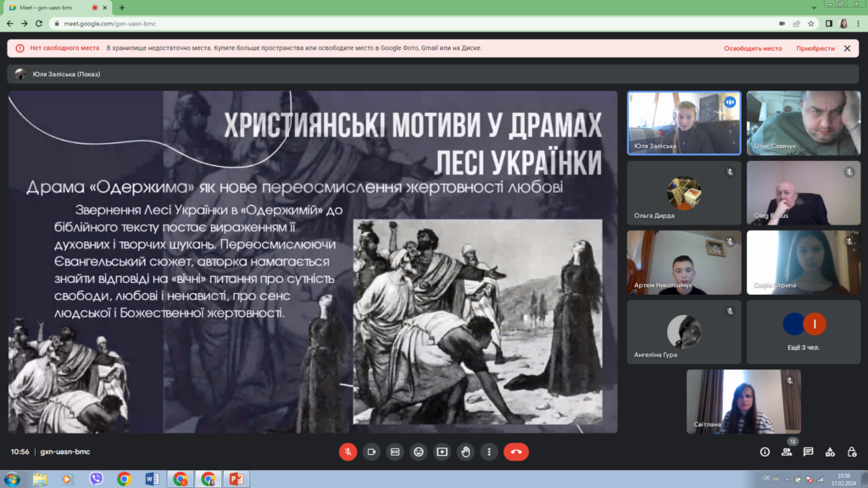The image size is (868, 488).
Task: Click the present screen icon
Action: point(442,452)
